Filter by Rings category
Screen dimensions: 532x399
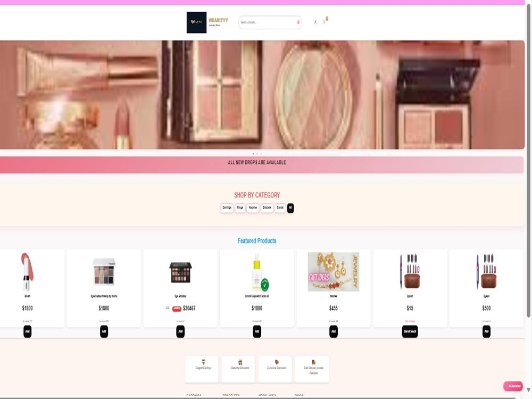[x=240, y=207]
